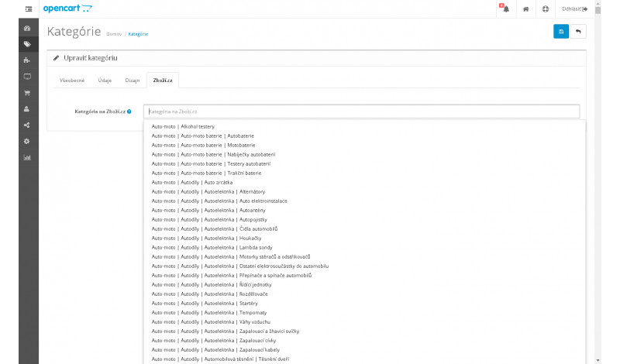Click the page vertical scrollbar thumb
The height and width of the screenshot is (364, 620).
pos(598,9)
